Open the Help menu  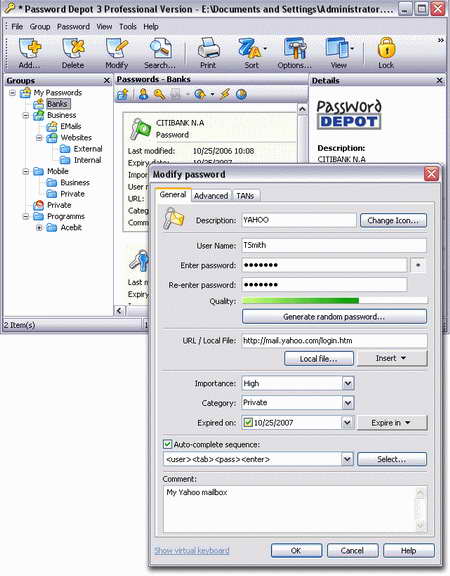pos(151,27)
